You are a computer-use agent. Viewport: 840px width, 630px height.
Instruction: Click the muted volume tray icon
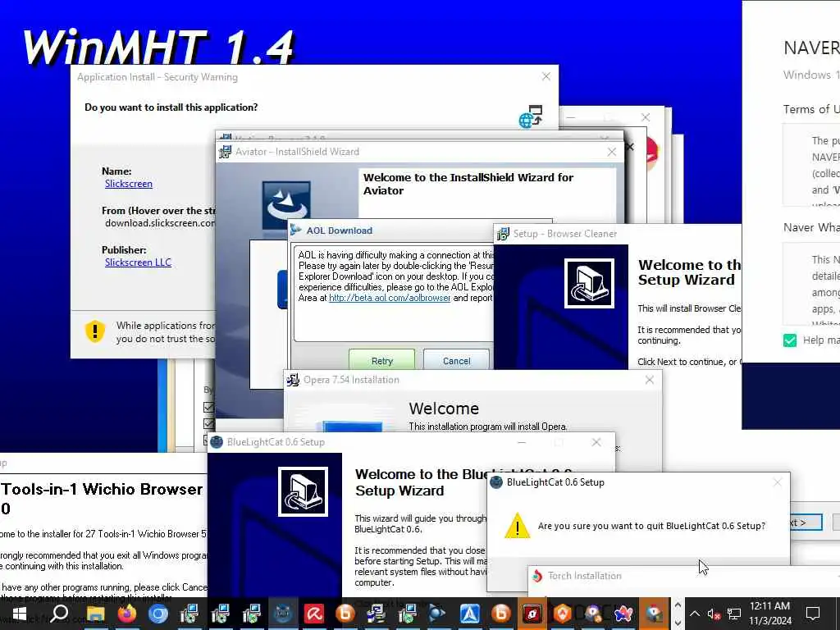pyautogui.click(x=714, y=614)
